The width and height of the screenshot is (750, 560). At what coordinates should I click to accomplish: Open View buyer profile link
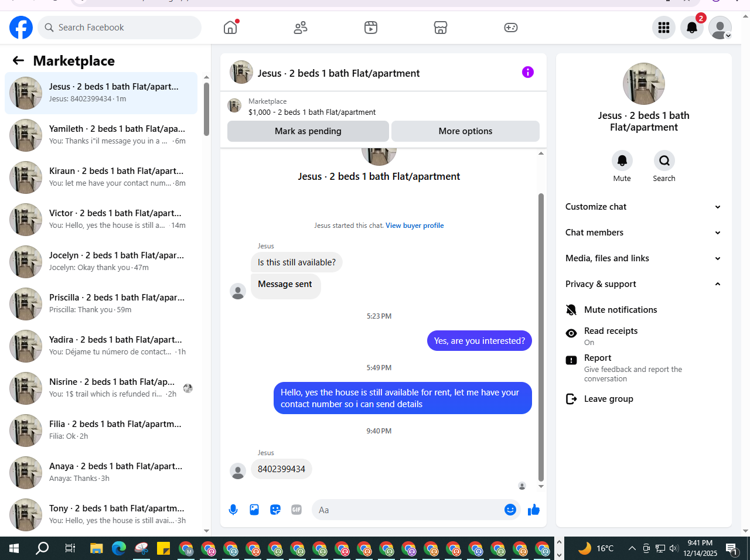pyautogui.click(x=414, y=226)
